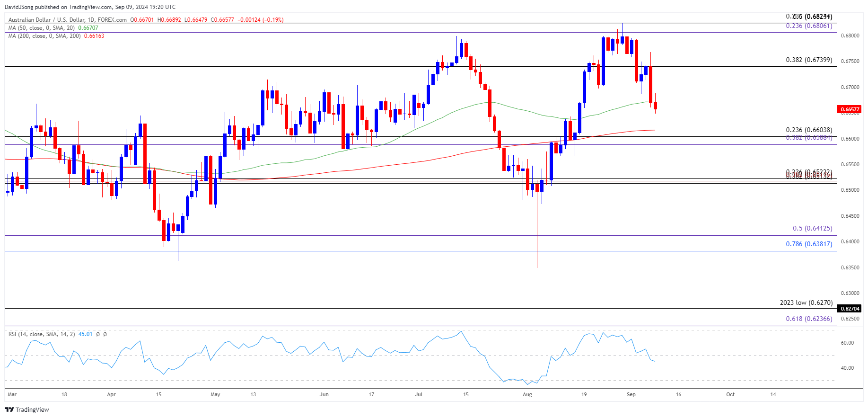Click the 200 MA value 0.66163
The width and height of the screenshot is (868, 418).
(94, 36)
